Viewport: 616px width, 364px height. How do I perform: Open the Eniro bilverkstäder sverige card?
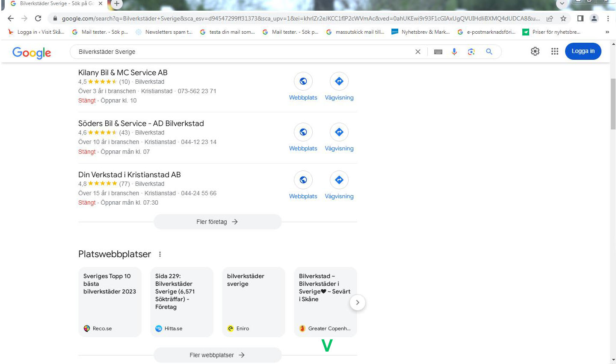click(254, 302)
